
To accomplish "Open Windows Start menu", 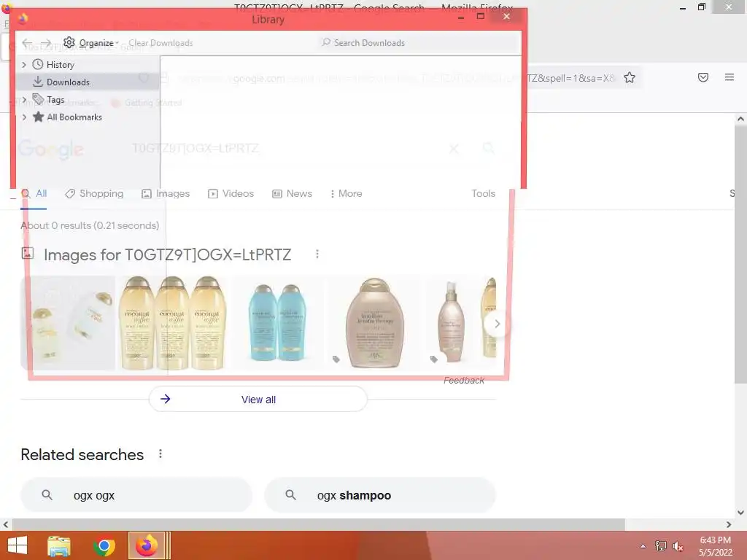I will pos(18,545).
